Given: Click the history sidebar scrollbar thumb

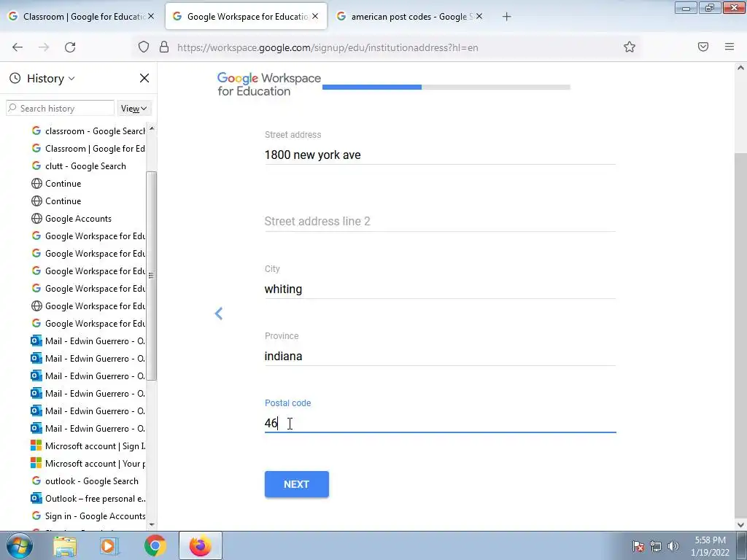Looking at the screenshot, I should (x=152, y=276).
